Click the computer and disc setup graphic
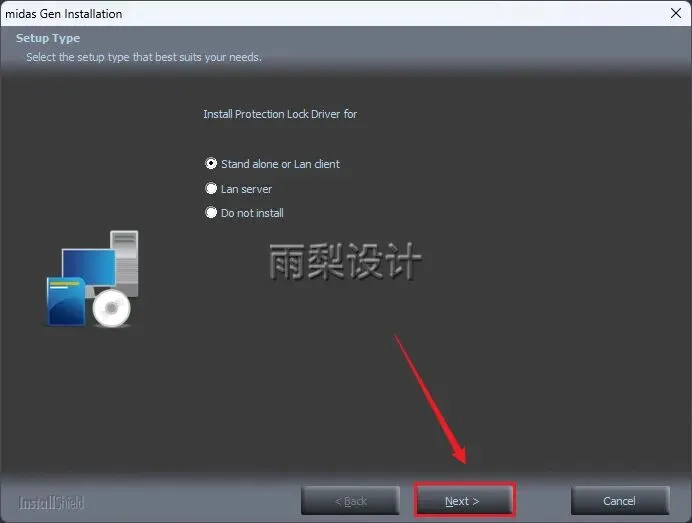This screenshot has height=523, width=692. click(x=92, y=279)
